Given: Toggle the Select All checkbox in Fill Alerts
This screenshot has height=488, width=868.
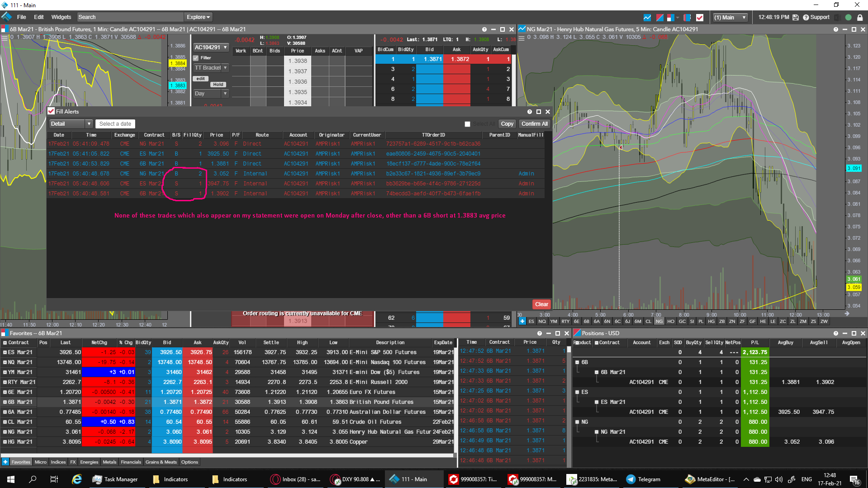Looking at the screenshot, I should (x=468, y=124).
